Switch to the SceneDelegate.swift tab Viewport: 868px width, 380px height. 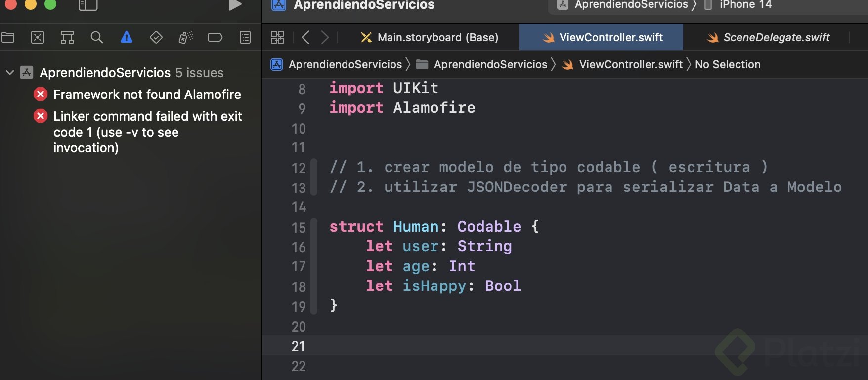point(768,37)
